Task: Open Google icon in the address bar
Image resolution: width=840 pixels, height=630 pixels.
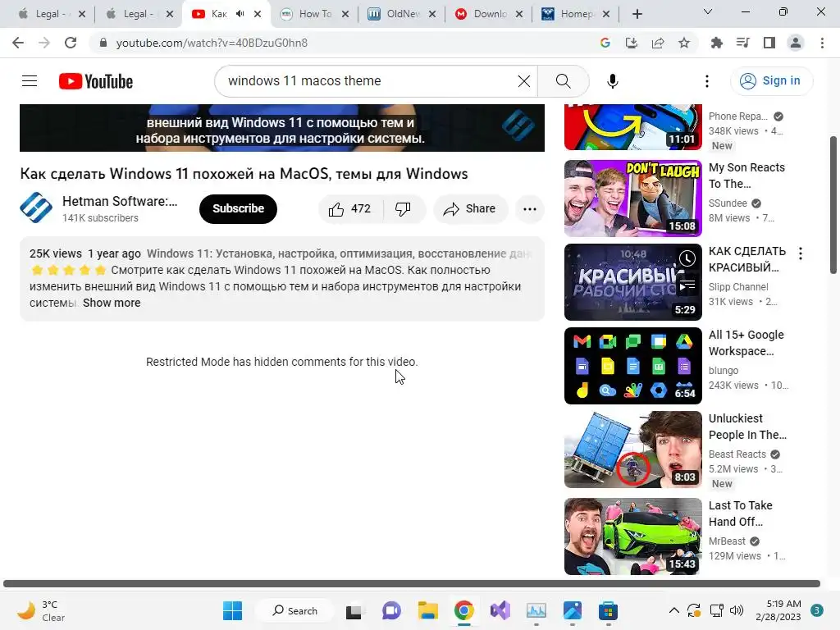Action: (605, 43)
